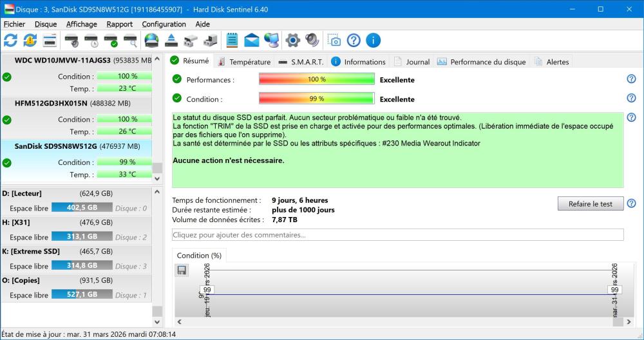Switch to the Journal tab

(x=412, y=62)
